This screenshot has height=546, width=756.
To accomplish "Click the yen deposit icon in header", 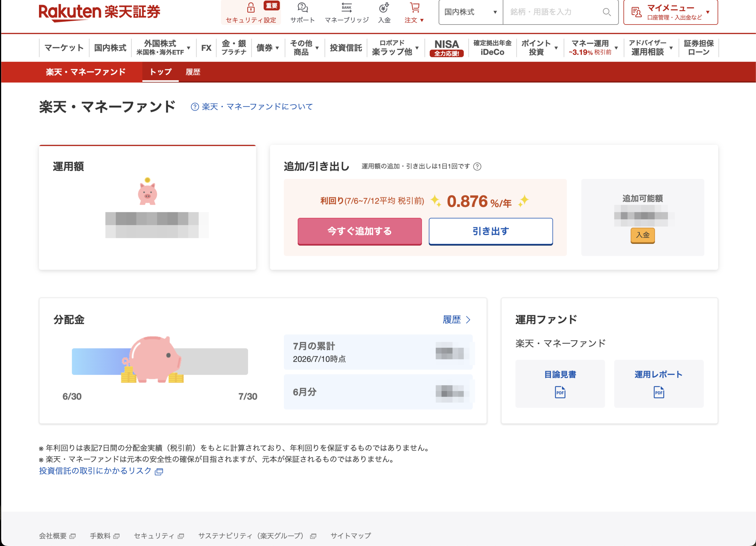I will coord(384,7).
